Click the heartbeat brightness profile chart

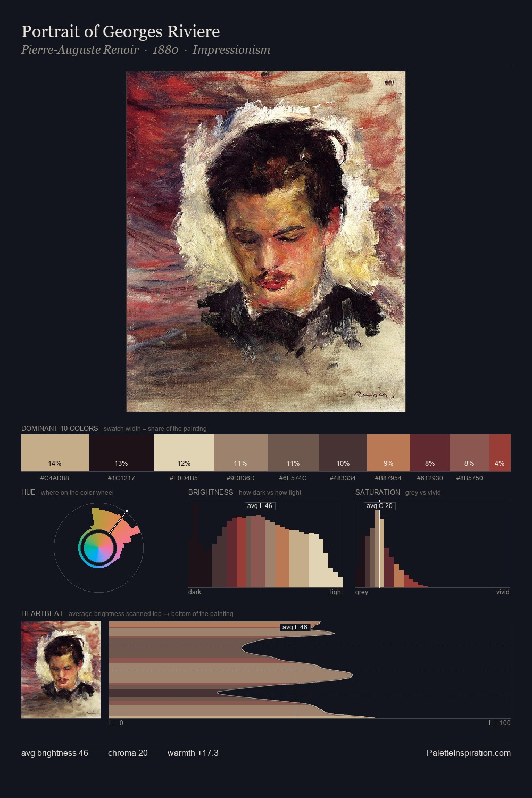(310, 670)
